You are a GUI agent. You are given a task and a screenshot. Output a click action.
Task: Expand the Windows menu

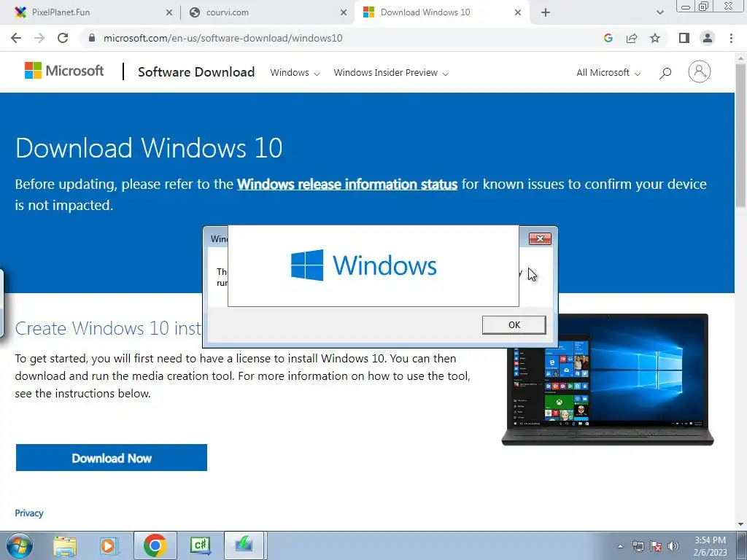coord(295,72)
